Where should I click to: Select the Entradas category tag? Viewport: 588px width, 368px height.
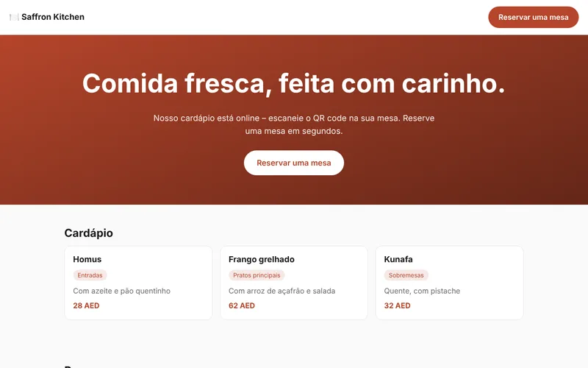click(x=90, y=275)
